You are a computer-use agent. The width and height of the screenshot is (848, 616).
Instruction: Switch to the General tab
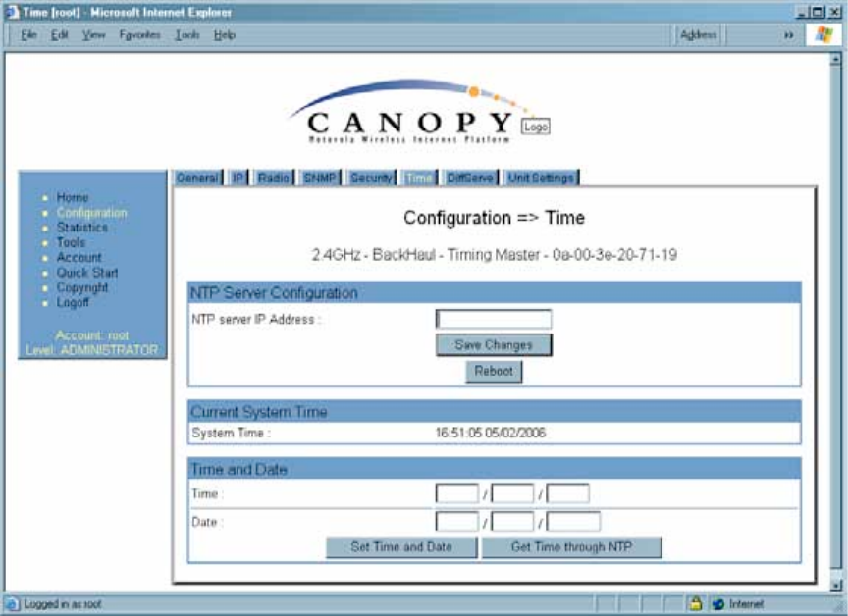point(197,178)
